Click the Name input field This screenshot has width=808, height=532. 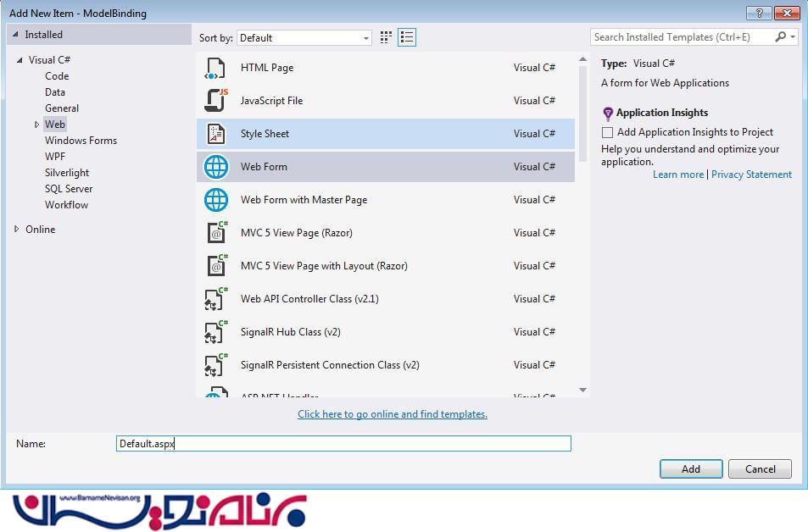343,443
